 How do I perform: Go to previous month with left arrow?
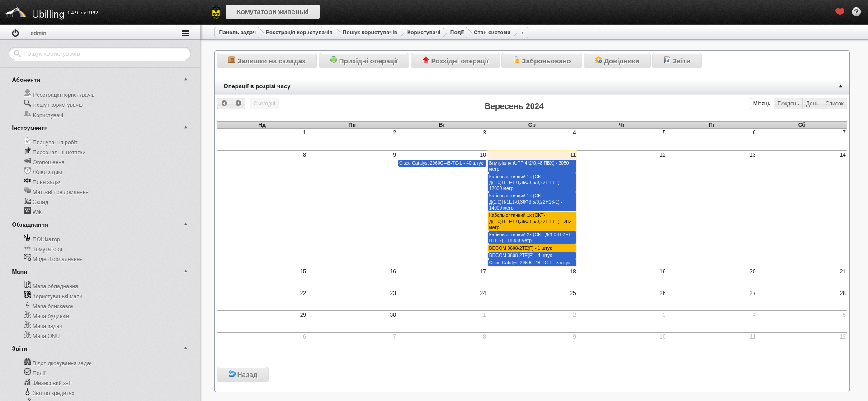tap(224, 104)
